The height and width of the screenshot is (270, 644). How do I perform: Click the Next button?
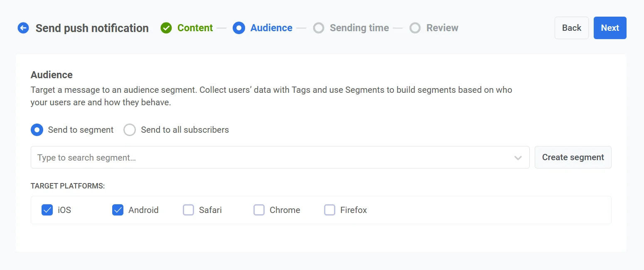click(610, 28)
